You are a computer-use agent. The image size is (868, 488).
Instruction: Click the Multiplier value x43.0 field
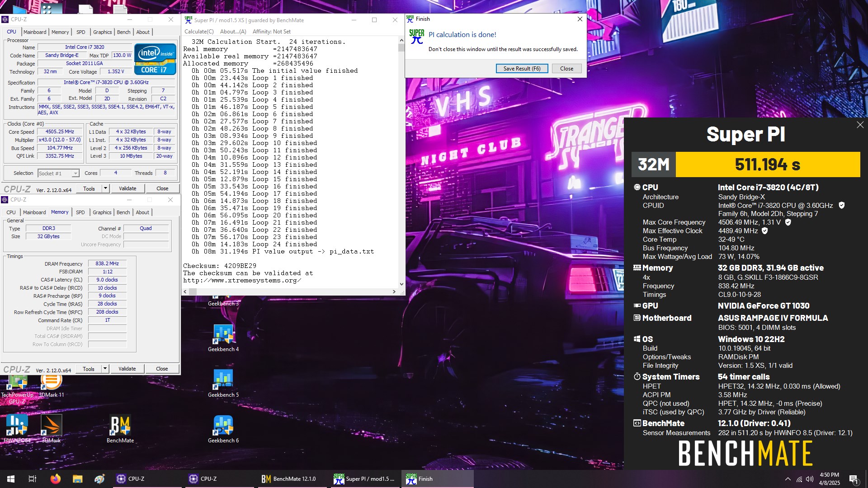[60, 140]
